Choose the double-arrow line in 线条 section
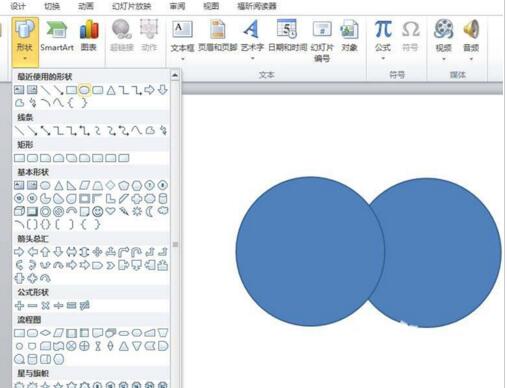Image resolution: width=507 pixels, height=388 pixels. tap(46, 131)
